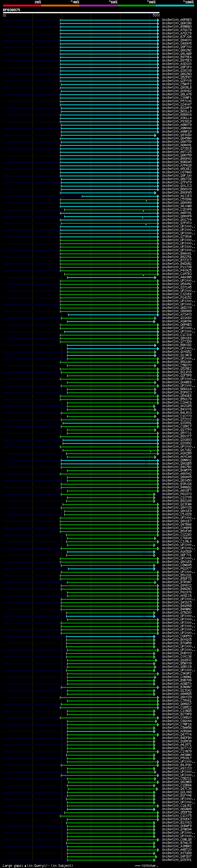Click the query end position 533
Image resolution: width=197 pixels, height=868 pixels.
click(155, 15)
